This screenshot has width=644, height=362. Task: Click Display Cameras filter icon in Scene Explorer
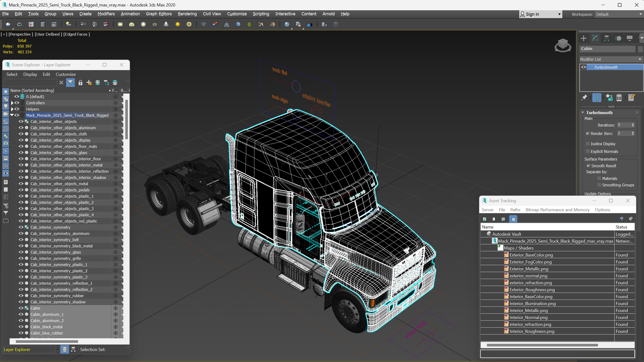(x=6, y=114)
